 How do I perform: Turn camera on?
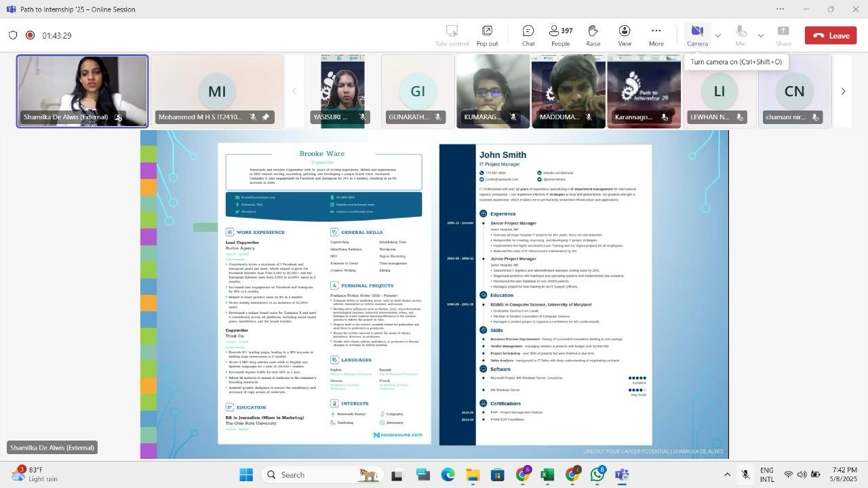click(x=696, y=35)
